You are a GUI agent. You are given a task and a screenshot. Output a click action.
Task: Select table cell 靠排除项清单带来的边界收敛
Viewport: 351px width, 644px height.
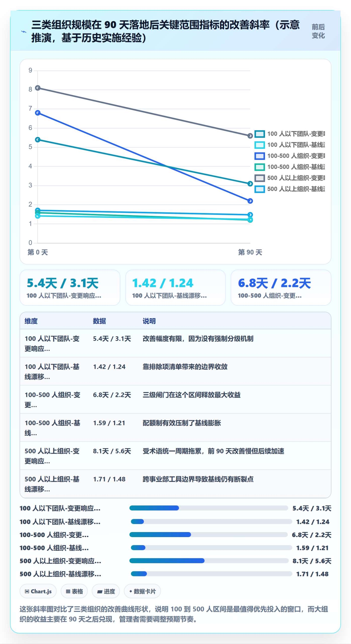185,367
